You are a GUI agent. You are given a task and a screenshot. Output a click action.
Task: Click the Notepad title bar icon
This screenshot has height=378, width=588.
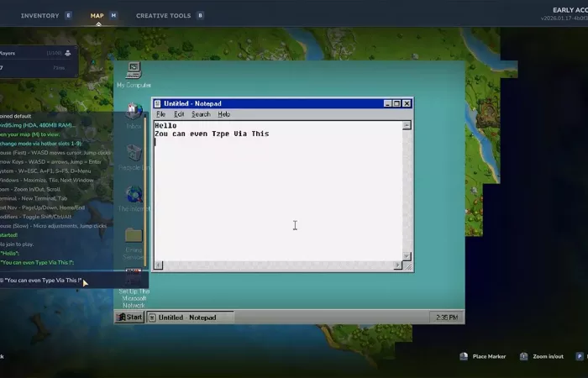(x=158, y=103)
